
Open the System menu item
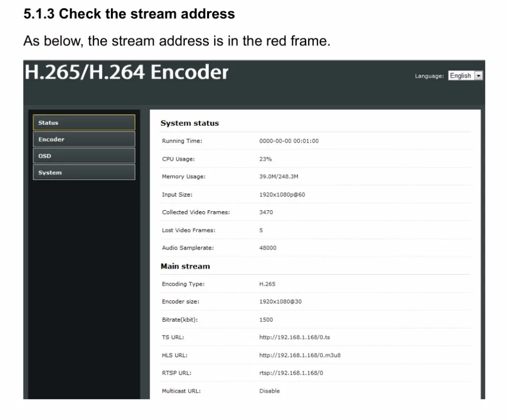tap(84, 173)
